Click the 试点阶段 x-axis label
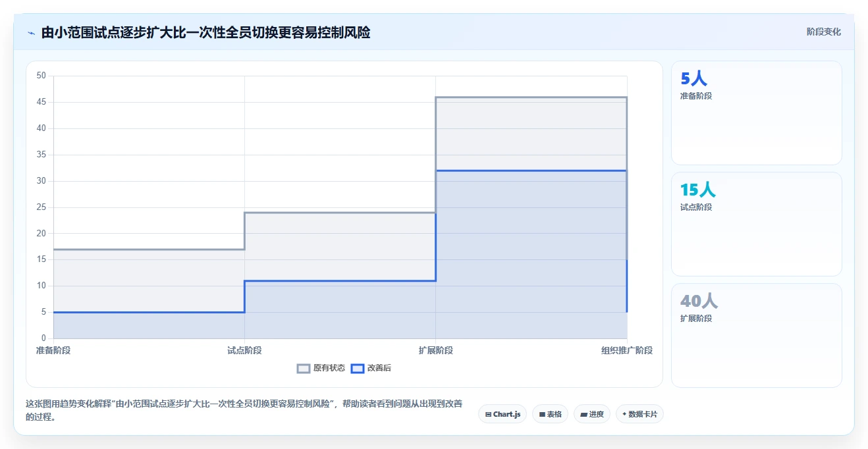 (244, 350)
